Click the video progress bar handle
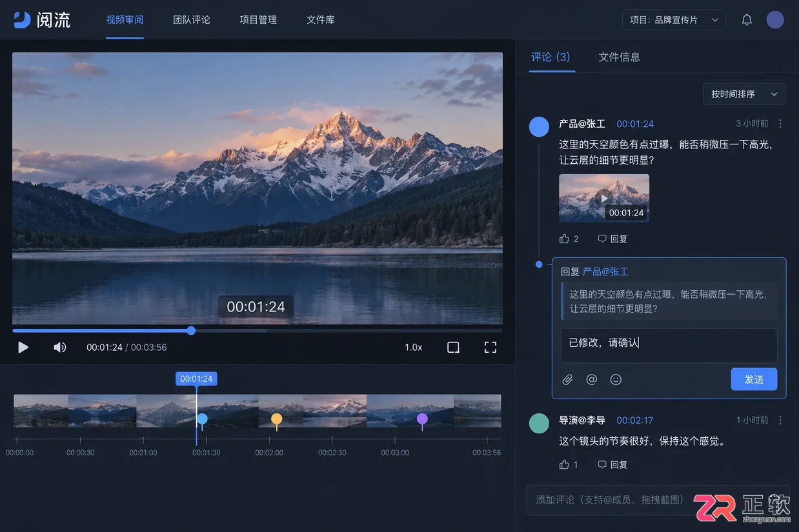799x532 pixels. [191, 331]
